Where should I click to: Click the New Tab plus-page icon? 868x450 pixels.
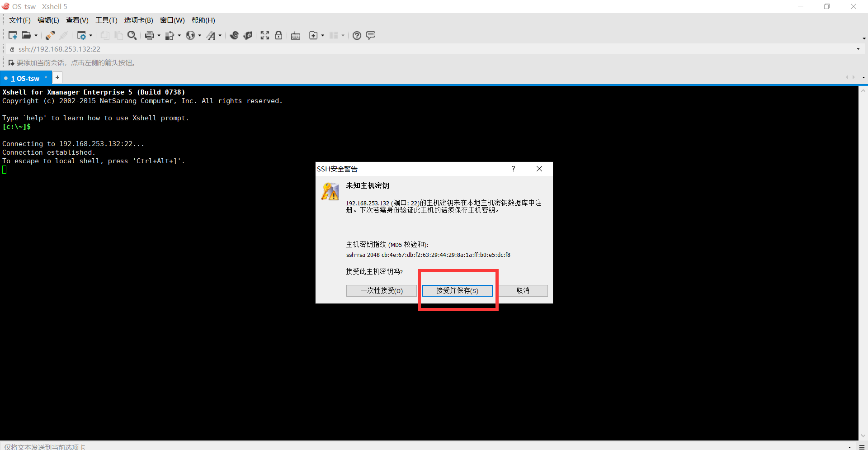(313, 35)
